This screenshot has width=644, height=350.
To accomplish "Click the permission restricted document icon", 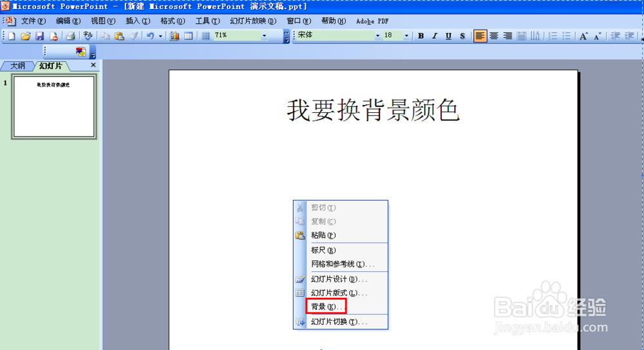I will 53,36.
